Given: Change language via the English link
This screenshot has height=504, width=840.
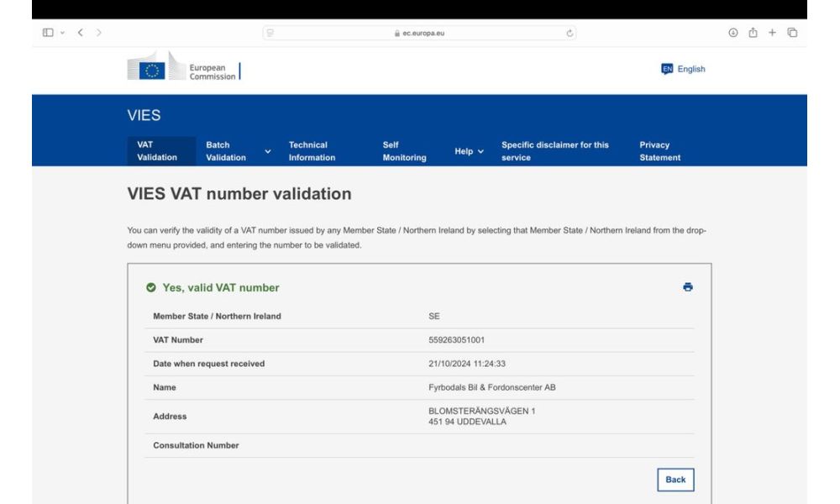Looking at the screenshot, I should tap(691, 69).
